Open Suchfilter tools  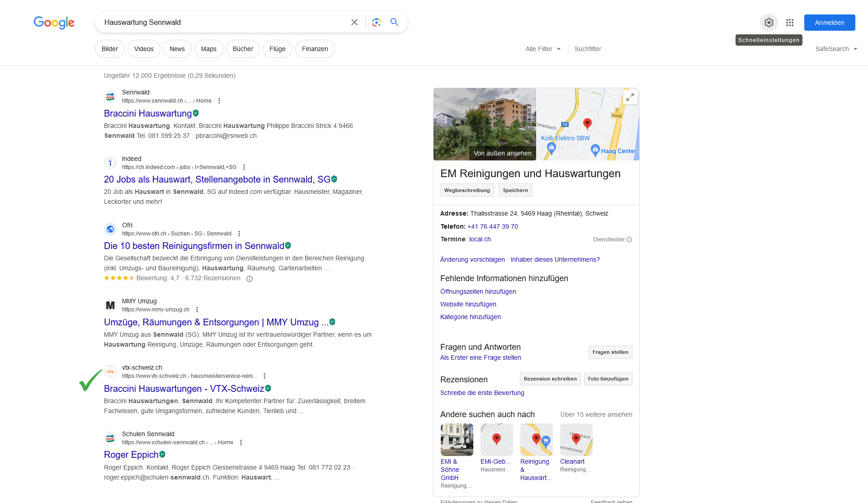coord(588,49)
